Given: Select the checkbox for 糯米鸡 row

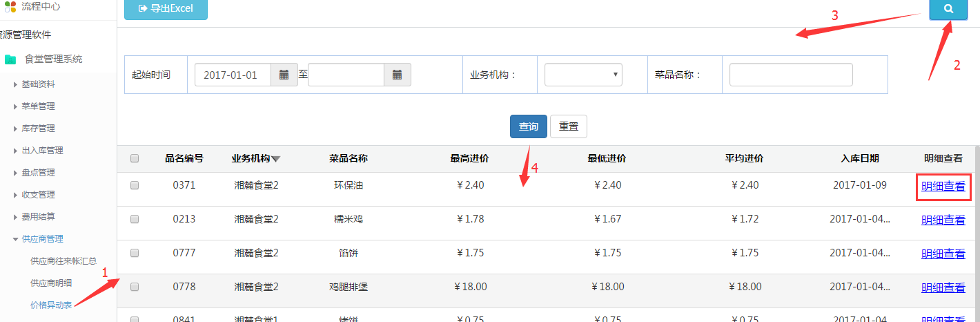Looking at the screenshot, I should tap(135, 219).
